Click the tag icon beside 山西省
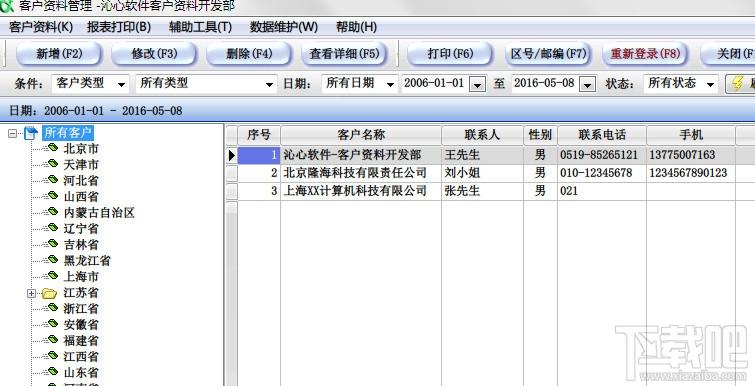Image resolution: width=755 pixels, height=386 pixels. (x=52, y=195)
